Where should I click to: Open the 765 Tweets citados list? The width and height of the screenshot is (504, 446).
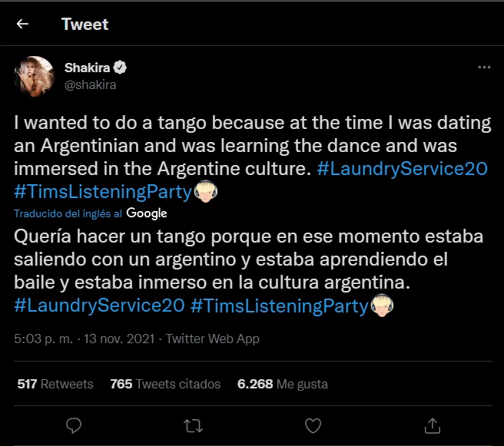(165, 384)
